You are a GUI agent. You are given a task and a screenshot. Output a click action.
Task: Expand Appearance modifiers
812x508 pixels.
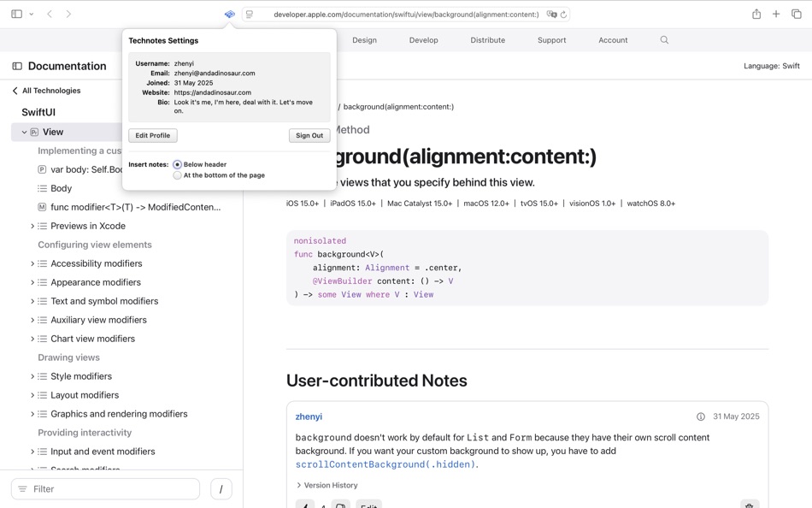pyautogui.click(x=32, y=282)
